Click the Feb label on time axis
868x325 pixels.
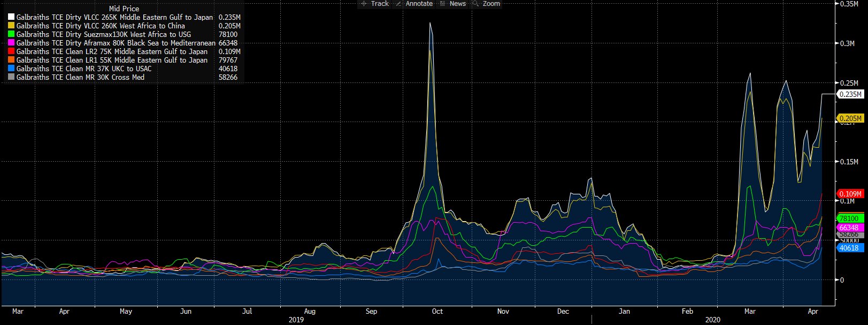point(687,311)
